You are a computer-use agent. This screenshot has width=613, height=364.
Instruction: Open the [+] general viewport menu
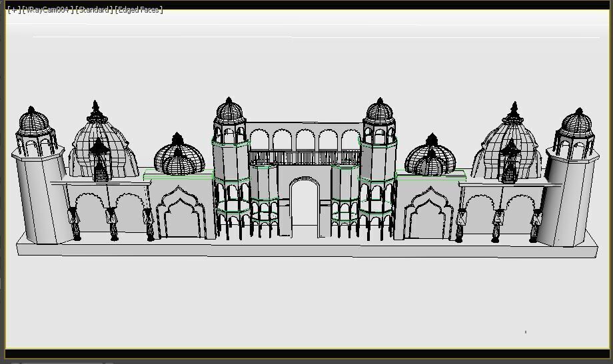14,10
